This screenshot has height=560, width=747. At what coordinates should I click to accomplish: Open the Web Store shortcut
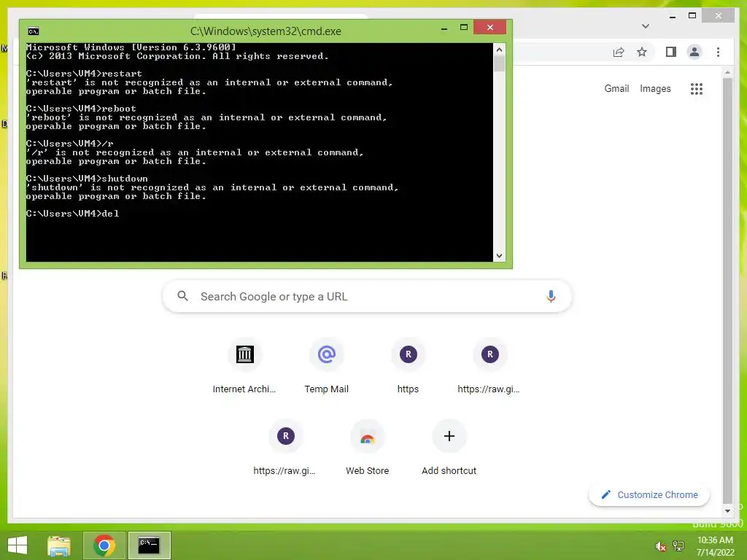point(368,436)
